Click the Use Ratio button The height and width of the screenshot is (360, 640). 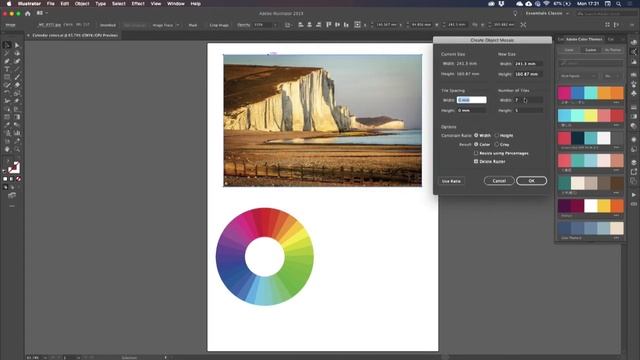tap(451, 181)
